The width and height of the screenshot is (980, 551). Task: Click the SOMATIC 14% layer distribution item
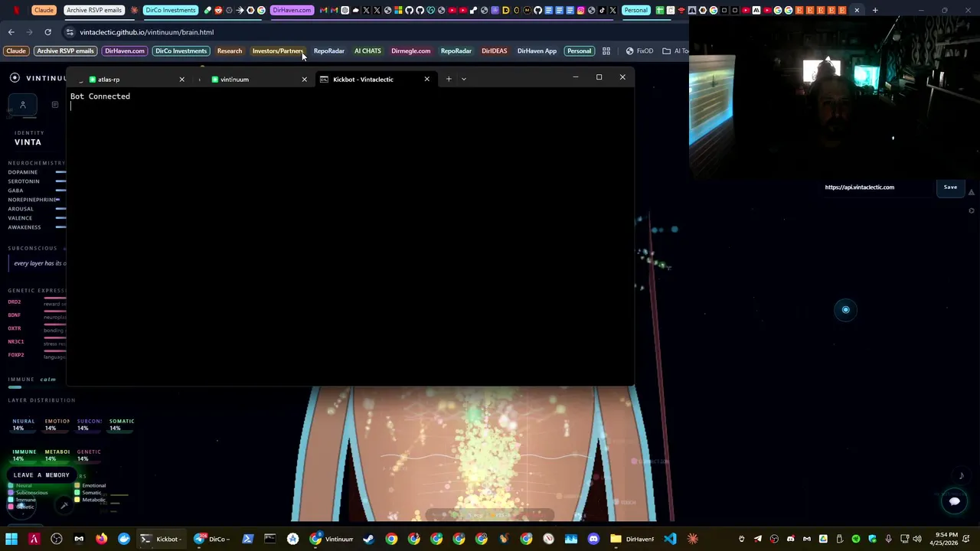[122, 425]
